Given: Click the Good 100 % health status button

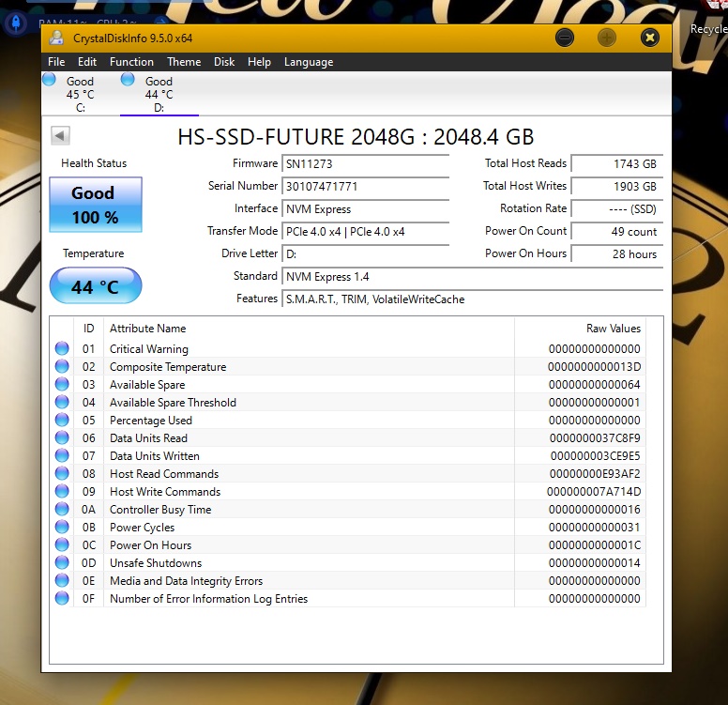Looking at the screenshot, I should 95,205.
